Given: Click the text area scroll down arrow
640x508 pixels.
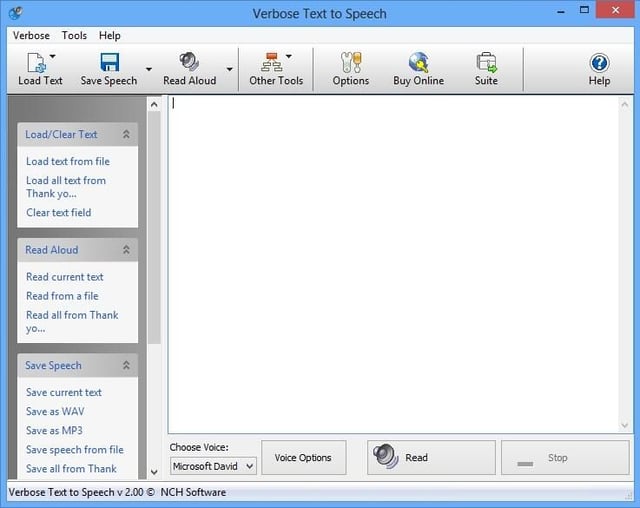Looking at the screenshot, I should [x=624, y=426].
